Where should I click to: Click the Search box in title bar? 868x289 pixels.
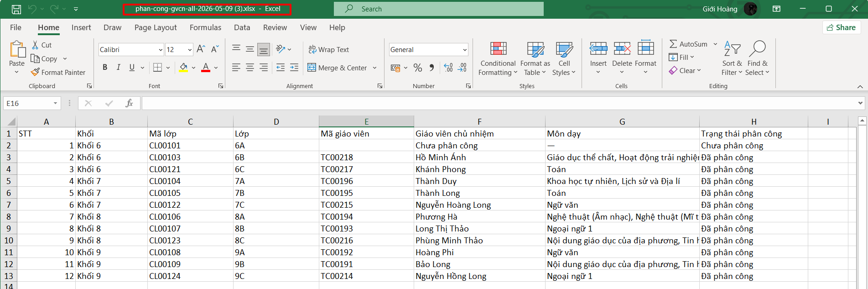439,9
